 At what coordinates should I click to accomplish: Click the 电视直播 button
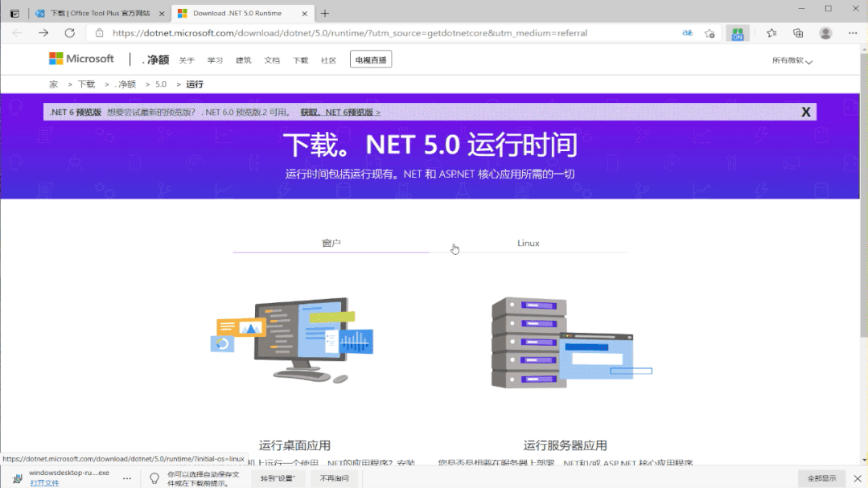point(371,59)
